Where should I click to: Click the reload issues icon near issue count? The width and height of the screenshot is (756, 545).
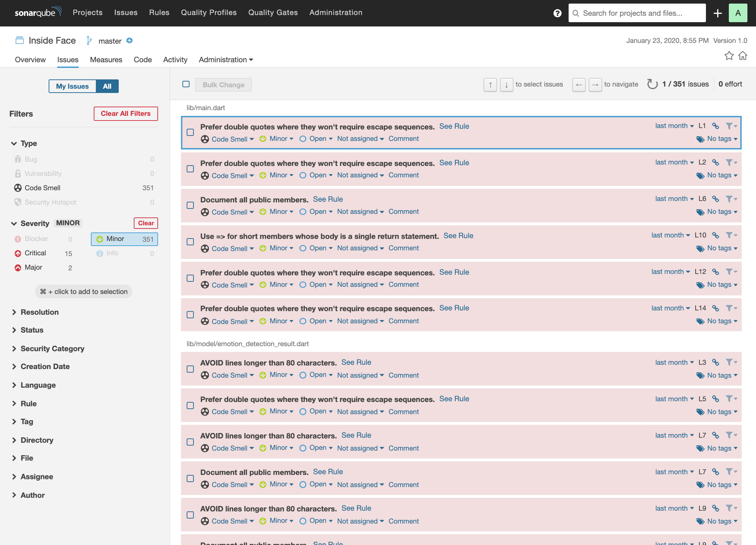652,84
